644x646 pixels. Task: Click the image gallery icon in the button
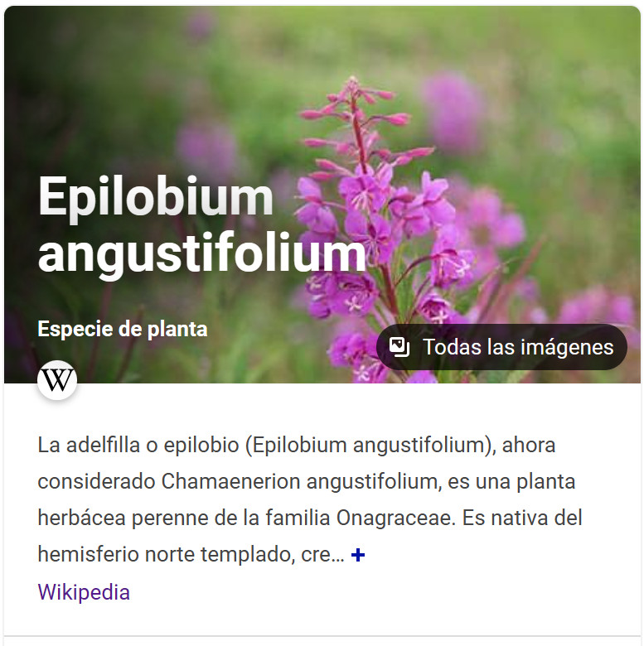click(x=399, y=347)
